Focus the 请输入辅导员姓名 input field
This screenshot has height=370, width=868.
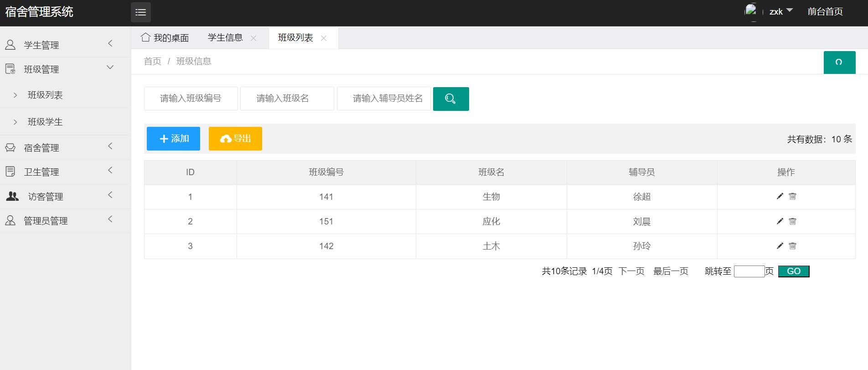coord(384,99)
